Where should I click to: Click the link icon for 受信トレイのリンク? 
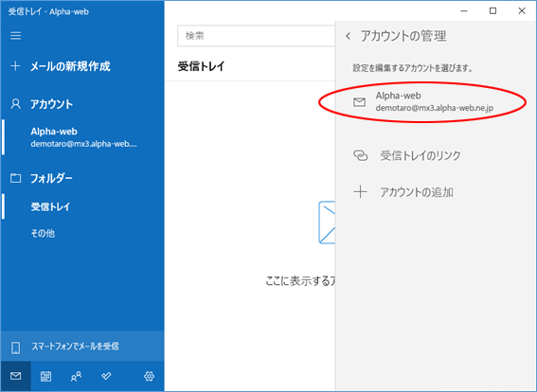360,156
